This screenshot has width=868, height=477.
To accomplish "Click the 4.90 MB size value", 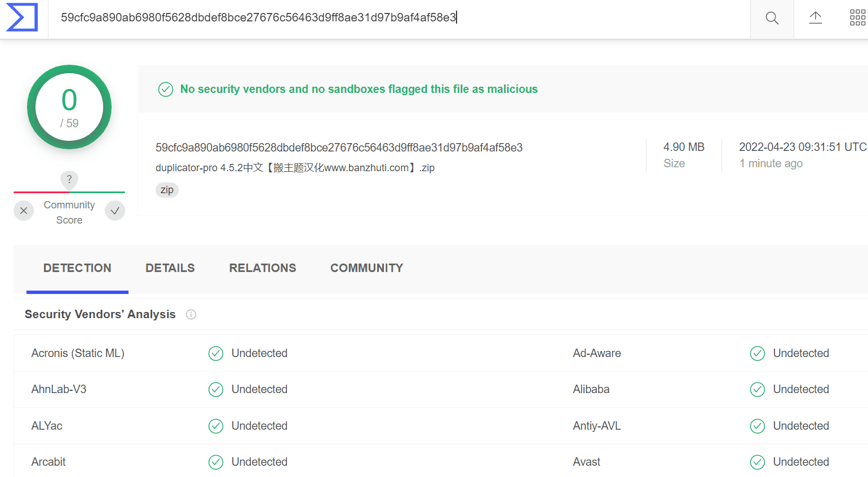I will pos(684,147).
